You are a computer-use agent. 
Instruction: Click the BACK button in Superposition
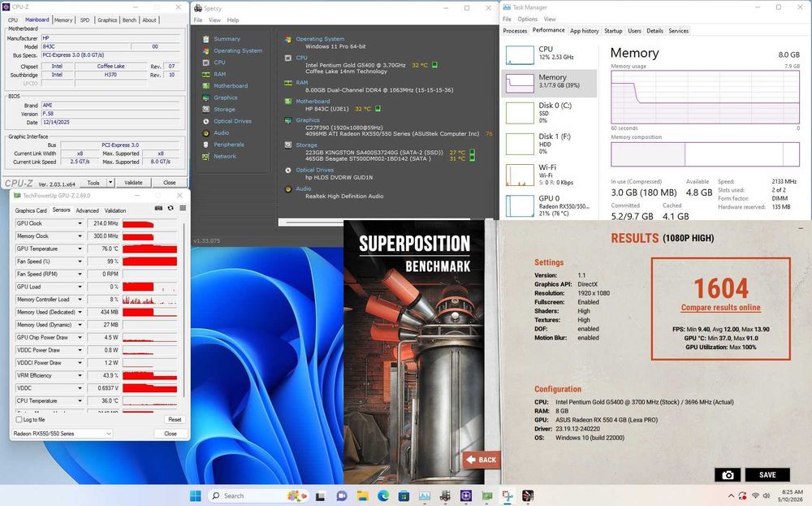(482, 460)
